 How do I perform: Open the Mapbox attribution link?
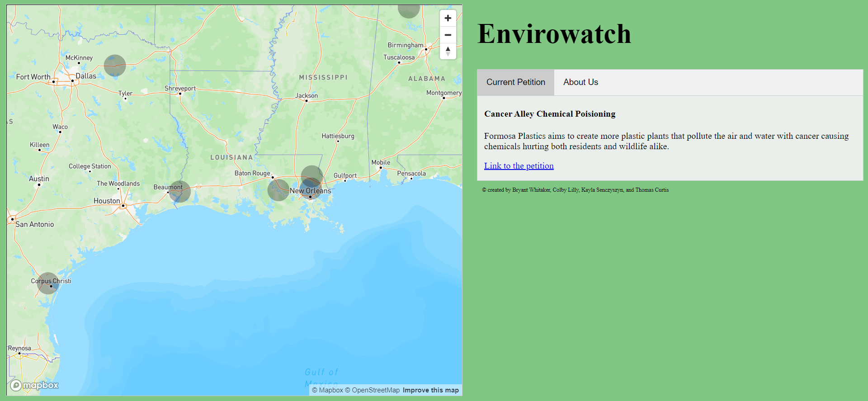328,390
